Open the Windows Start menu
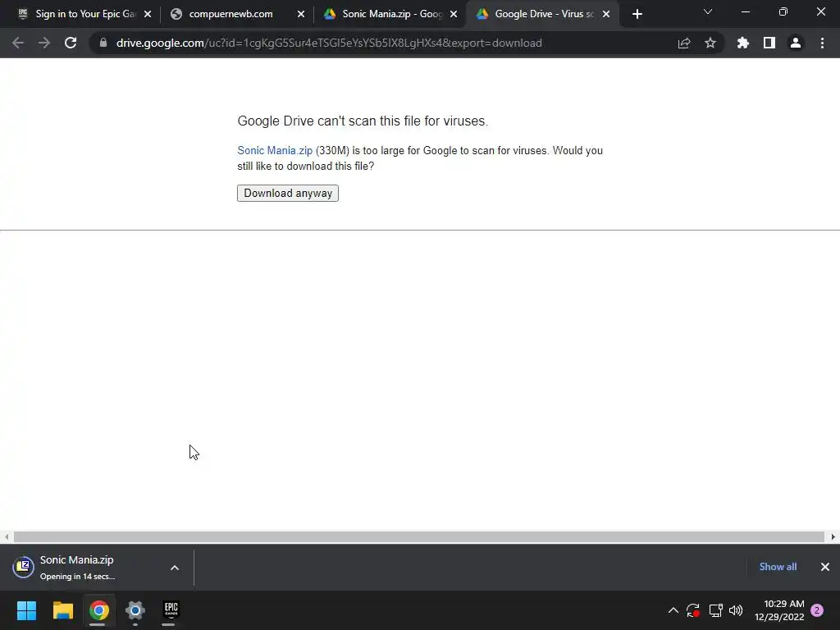The height and width of the screenshot is (630, 840). click(x=26, y=610)
